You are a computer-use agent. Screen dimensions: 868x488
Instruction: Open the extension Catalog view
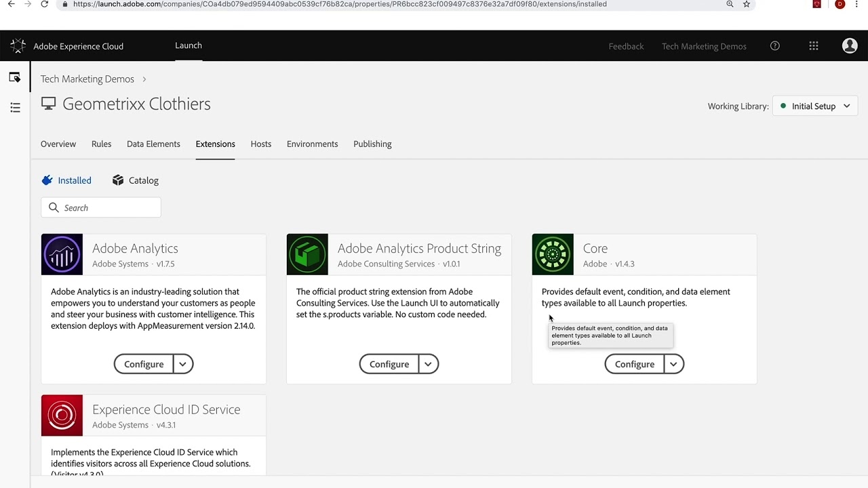coord(136,180)
